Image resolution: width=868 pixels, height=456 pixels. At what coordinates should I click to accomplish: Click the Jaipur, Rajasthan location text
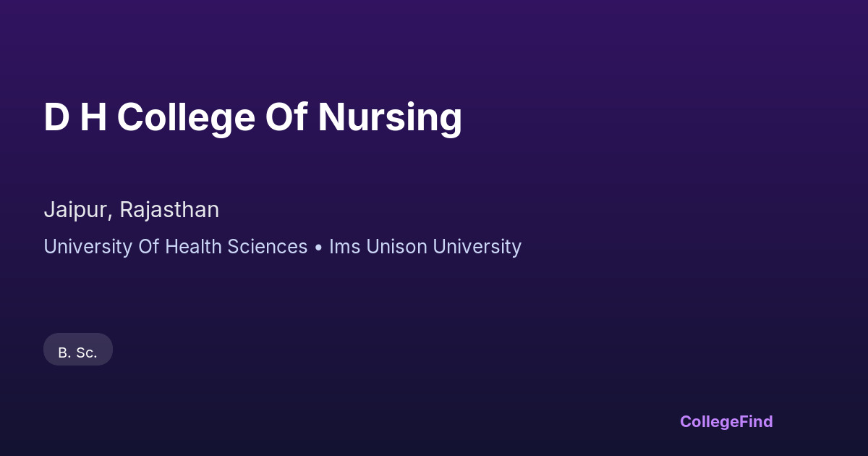pos(131,210)
